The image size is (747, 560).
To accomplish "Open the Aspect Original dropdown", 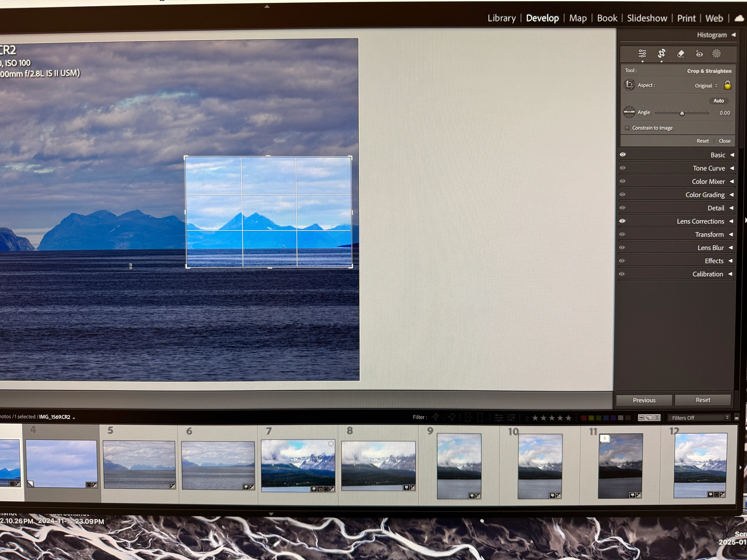I will pos(705,86).
